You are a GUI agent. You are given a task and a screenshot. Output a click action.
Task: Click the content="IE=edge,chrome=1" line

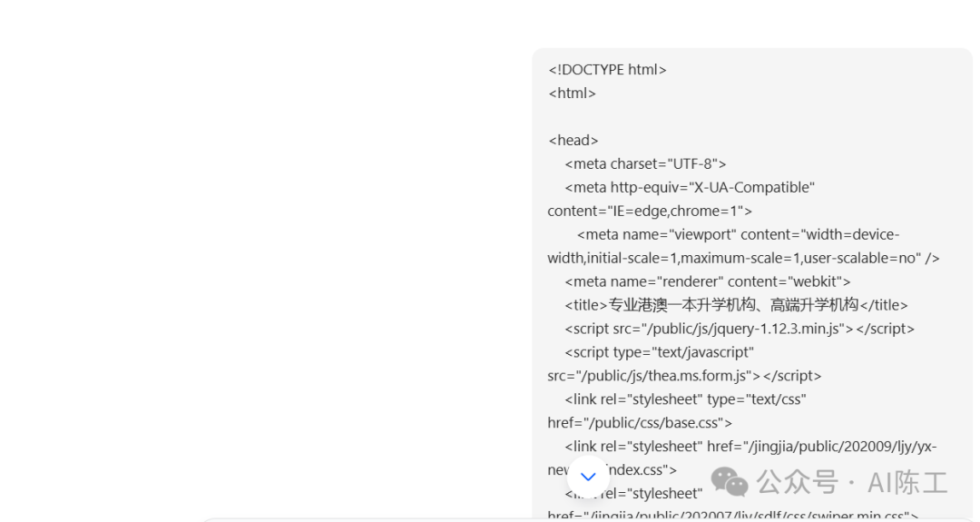pos(650,212)
